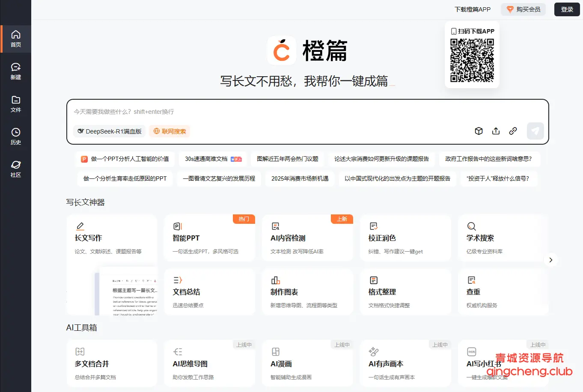Open AI思维导图 mind map icon

pyautogui.click(x=178, y=351)
